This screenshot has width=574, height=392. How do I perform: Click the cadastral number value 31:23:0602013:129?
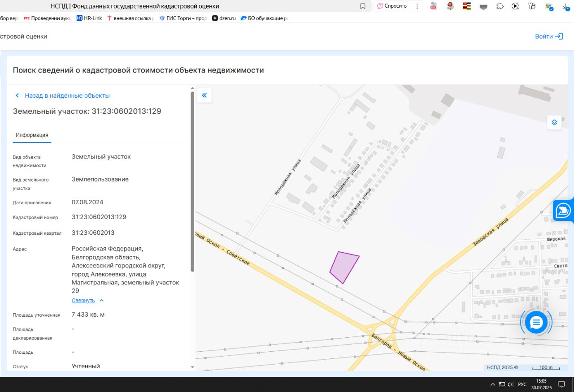(x=99, y=217)
